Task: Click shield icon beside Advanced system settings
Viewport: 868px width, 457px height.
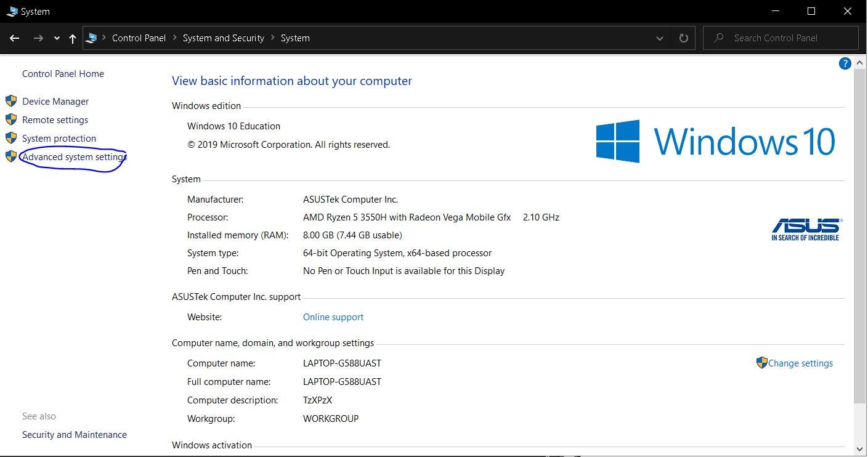Action: click(x=11, y=156)
